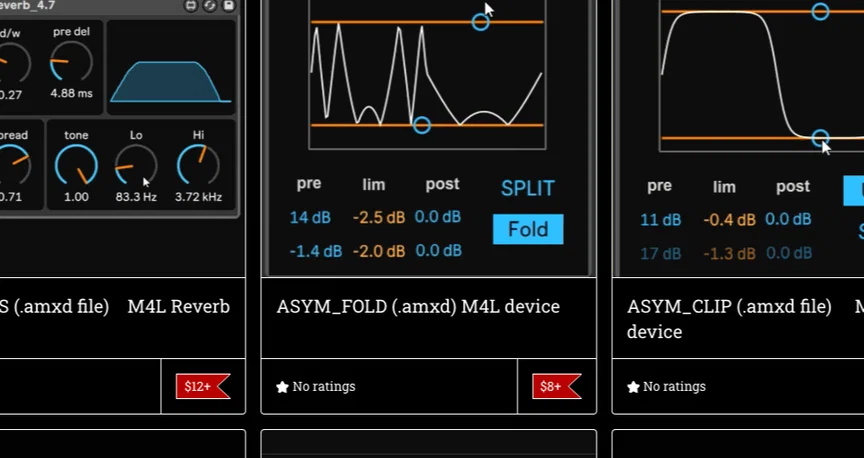This screenshot has width=864, height=458.
Task: Click the edit-in-Max icon in the reverb title bar
Action: click(x=191, y=6)
